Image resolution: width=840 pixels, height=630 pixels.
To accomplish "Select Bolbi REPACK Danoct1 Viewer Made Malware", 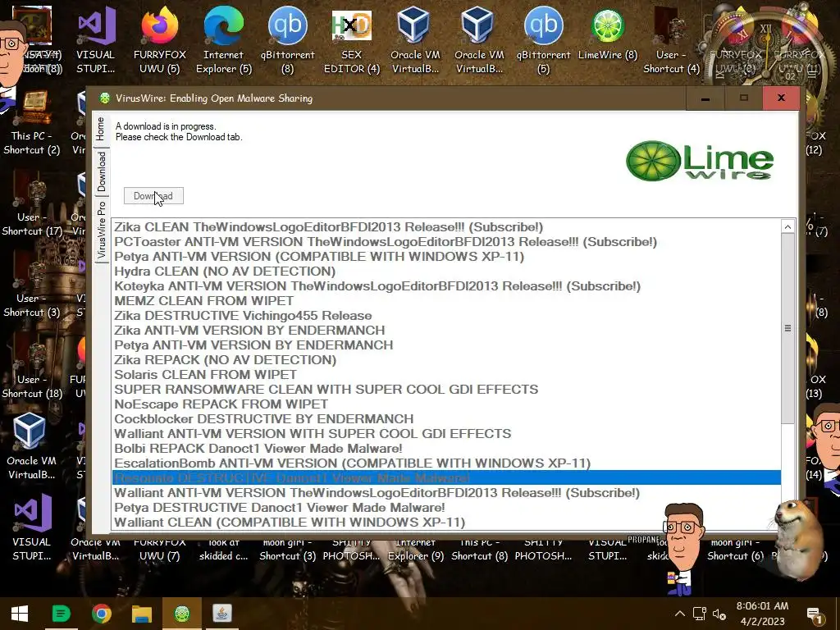I will (446, 449).
